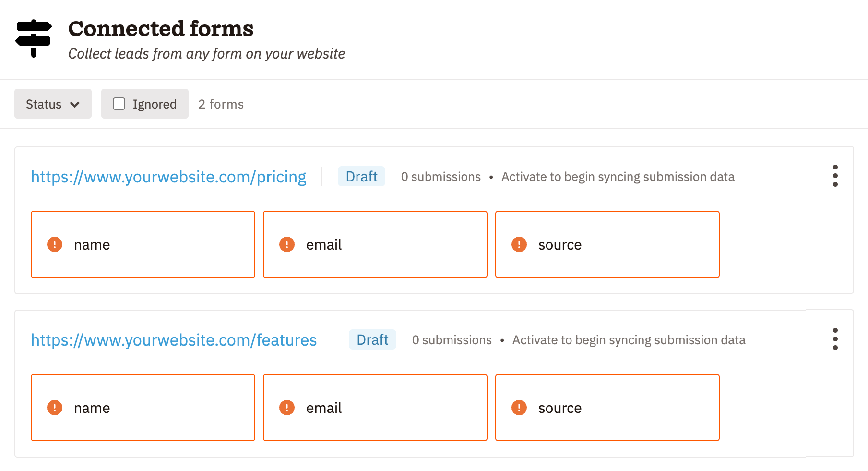Click the activate sync message on pricing form

618,177
